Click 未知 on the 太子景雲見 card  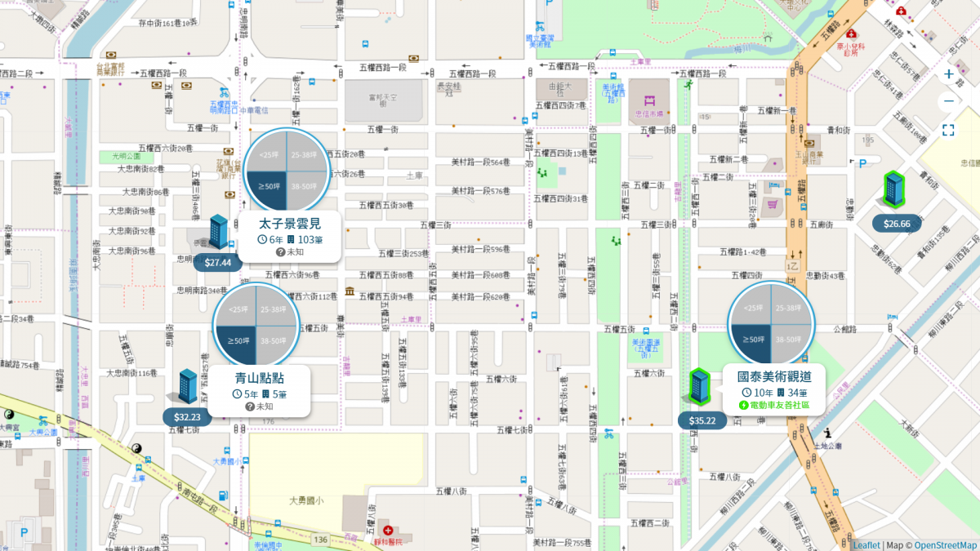coord(290,252)
